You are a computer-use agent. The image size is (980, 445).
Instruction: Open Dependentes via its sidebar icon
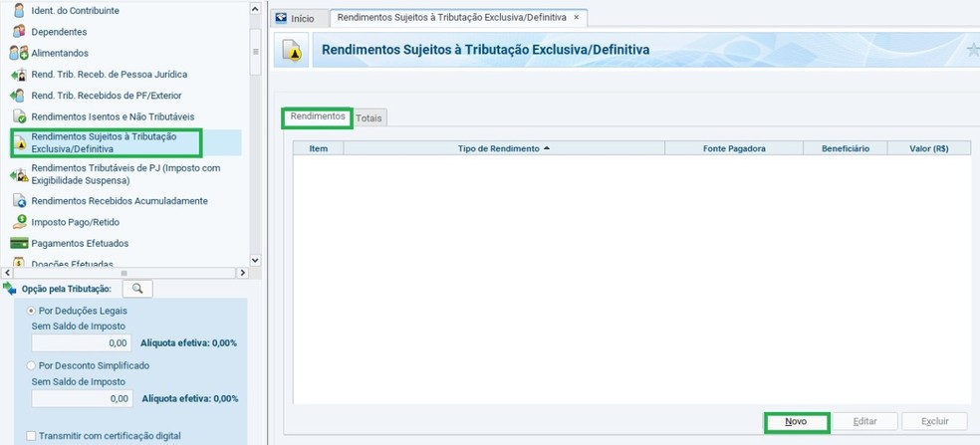pos(18,32)
